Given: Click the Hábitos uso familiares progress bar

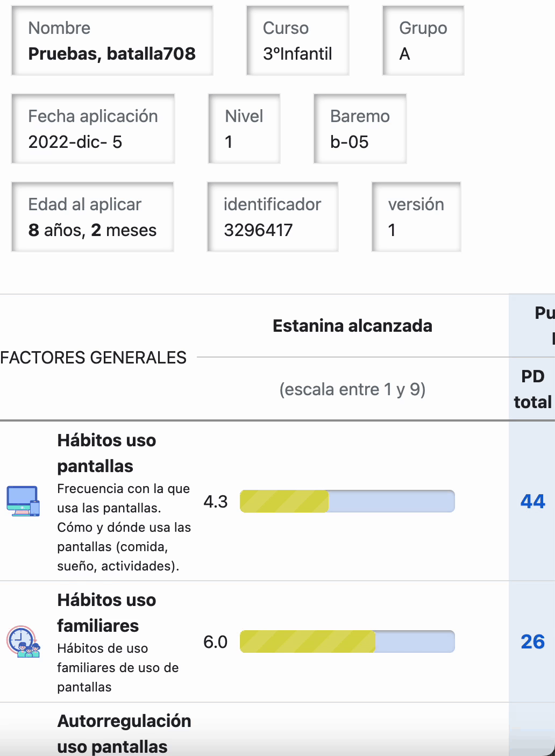Looking at the screenshot, I should coord(347,641).
